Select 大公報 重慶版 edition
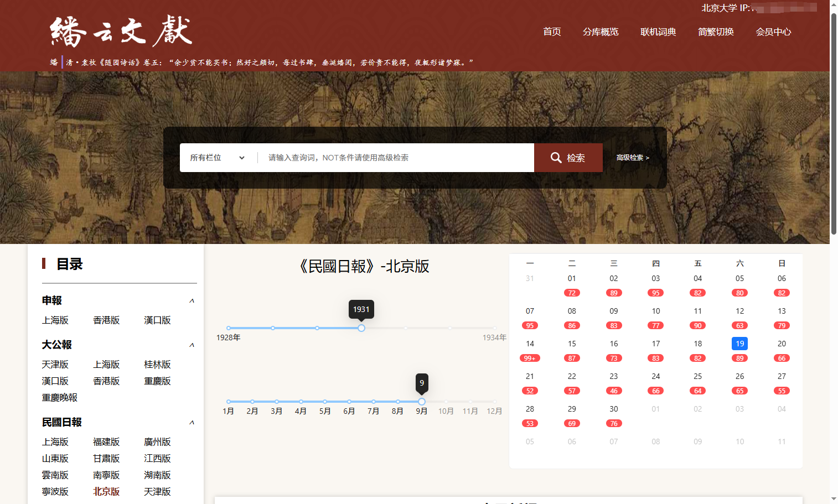The width and height of the screenshot is (838, 504). [x=157, y=381]
